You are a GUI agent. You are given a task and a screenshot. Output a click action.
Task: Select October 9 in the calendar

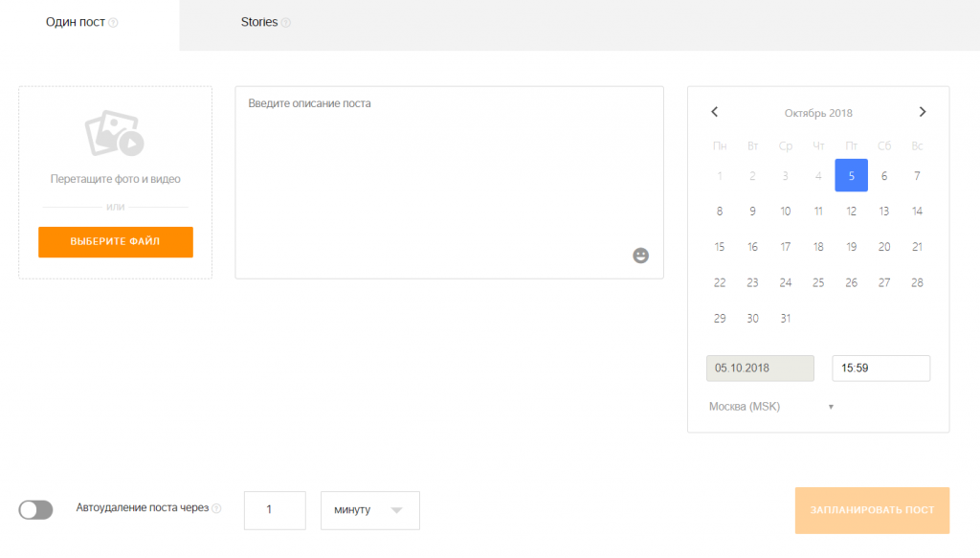pyautogui.click(x=752, y=212)
